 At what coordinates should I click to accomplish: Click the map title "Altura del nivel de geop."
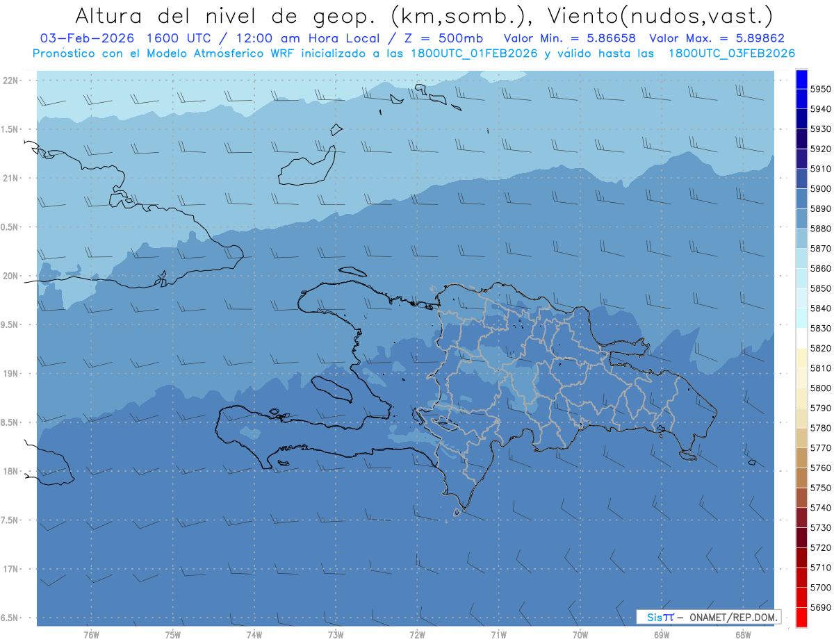point(227,16)
